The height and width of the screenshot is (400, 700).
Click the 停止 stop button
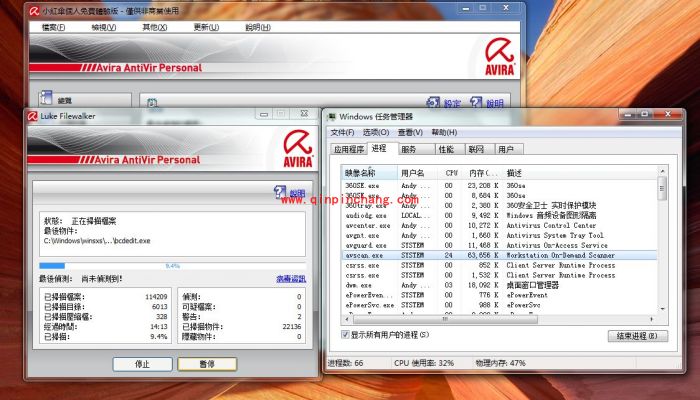tap(142, 364)
